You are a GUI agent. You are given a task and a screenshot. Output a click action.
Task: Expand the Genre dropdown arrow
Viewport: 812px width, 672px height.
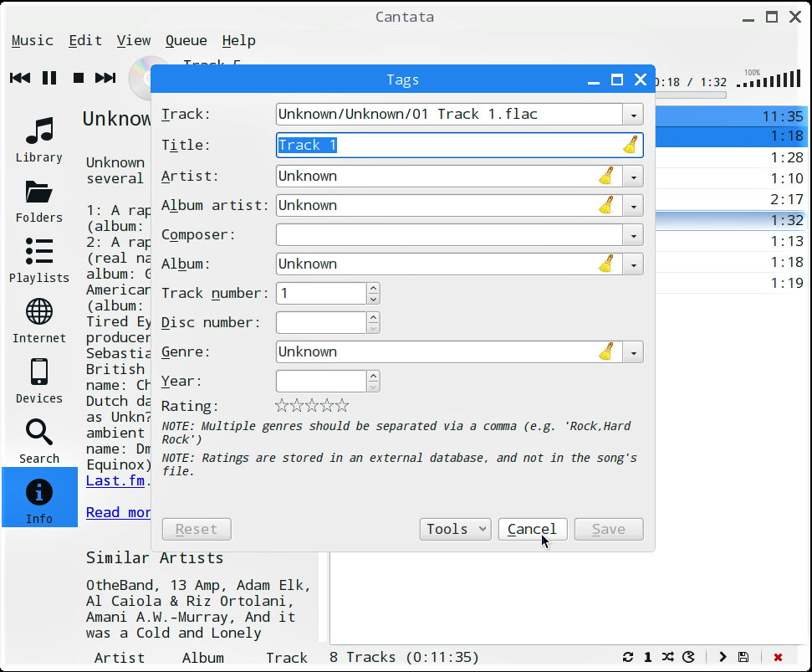pos(633,353)
